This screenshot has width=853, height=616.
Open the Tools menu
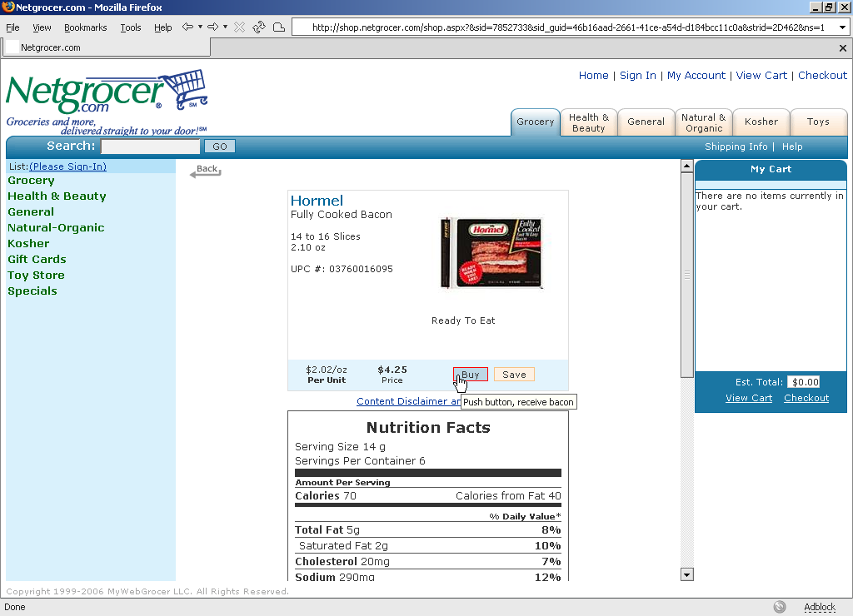pyautogui.click(x=131, y=27)
